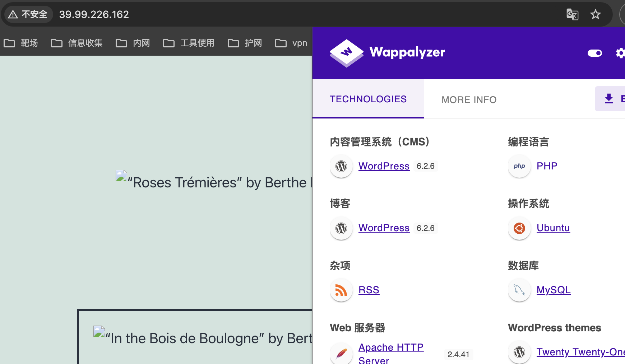Open Apache HTTP Server link
The width and height of the screenshot is (625, 364).
391,353
